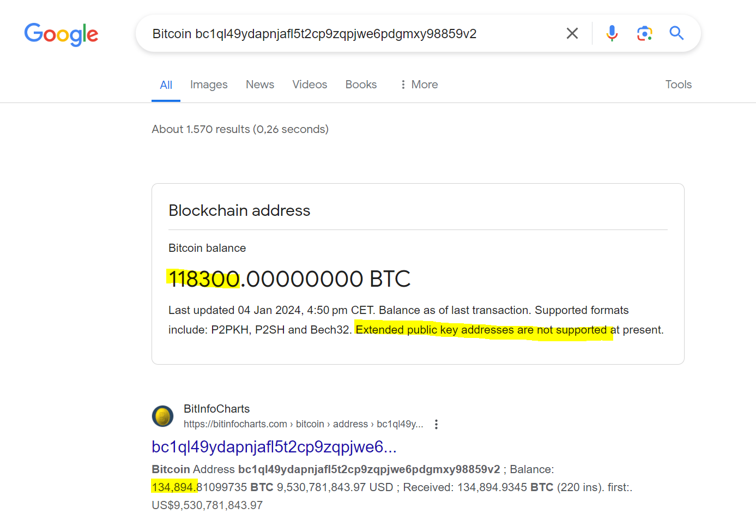Viewport: 756px width, 532px height.
Task: Click the Google logo
Action: click(61, 34)
